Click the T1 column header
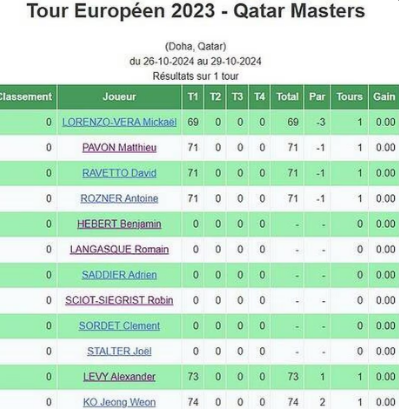 (193, 97)
